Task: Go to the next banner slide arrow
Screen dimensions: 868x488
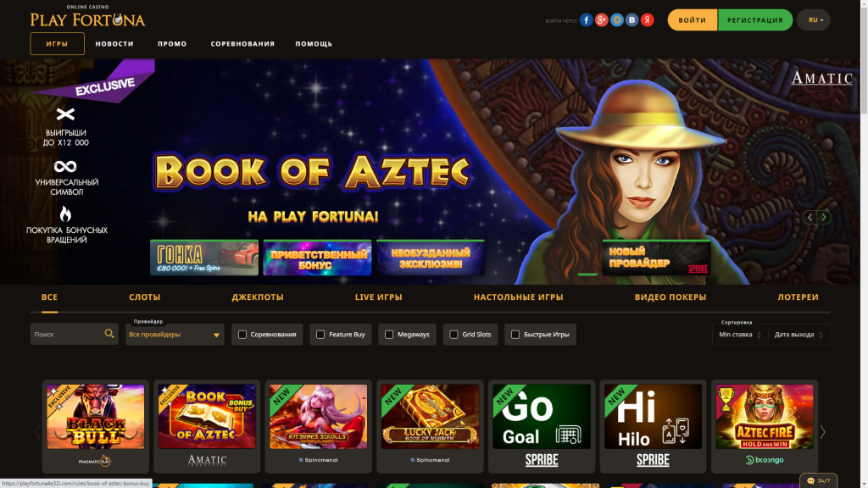Action: click(824, 218)
